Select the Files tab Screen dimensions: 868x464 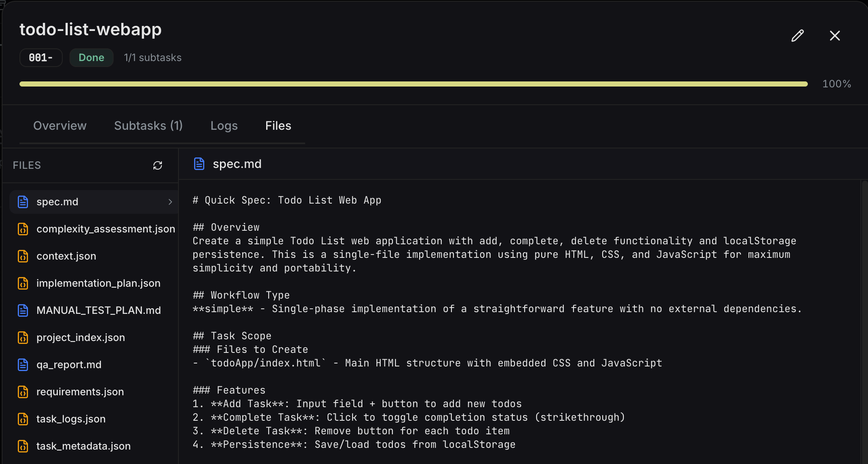pyautogui.click(x=278, y=126)
